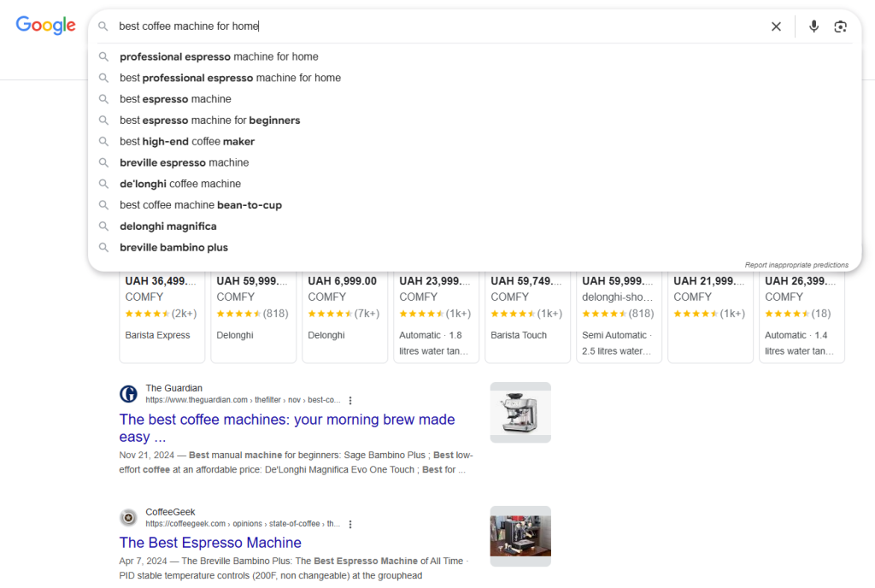
Task: Open search by image camera icon
Action: (841, 26)
